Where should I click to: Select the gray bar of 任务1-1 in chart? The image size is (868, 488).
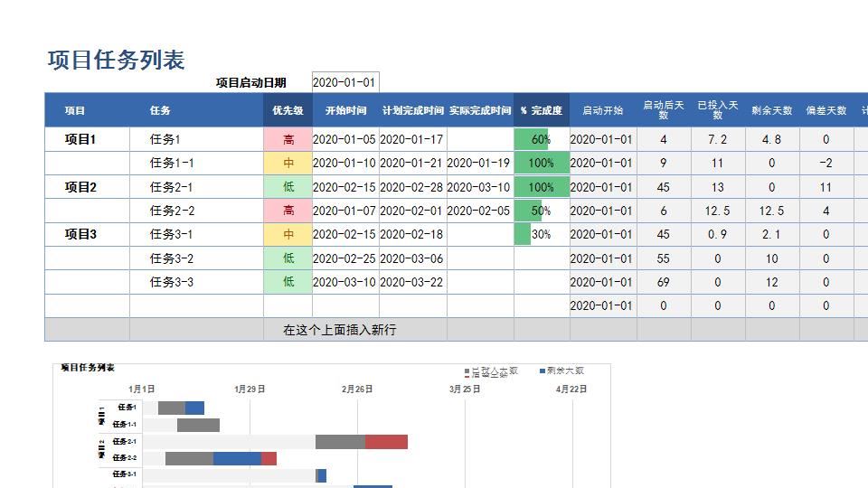pos(198,425)
